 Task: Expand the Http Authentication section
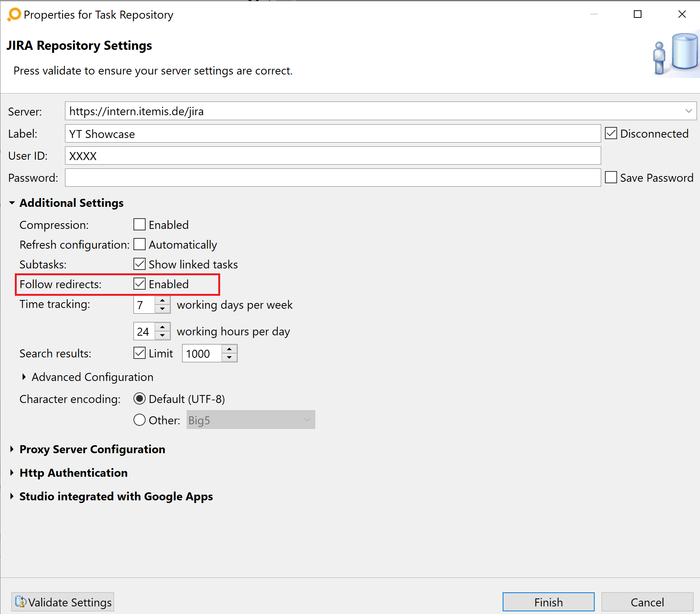(x=12, y=473)
